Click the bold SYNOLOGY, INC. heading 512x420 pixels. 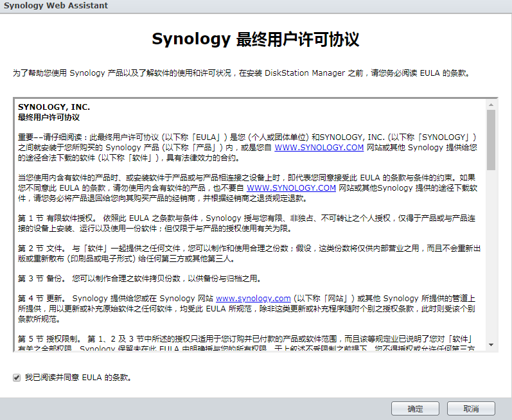(x=54, y=107)
